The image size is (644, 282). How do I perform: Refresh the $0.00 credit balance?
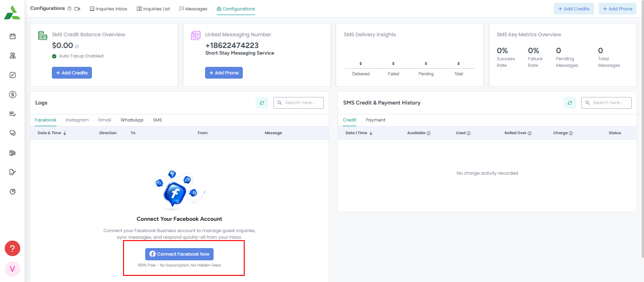tap(77, 46)
